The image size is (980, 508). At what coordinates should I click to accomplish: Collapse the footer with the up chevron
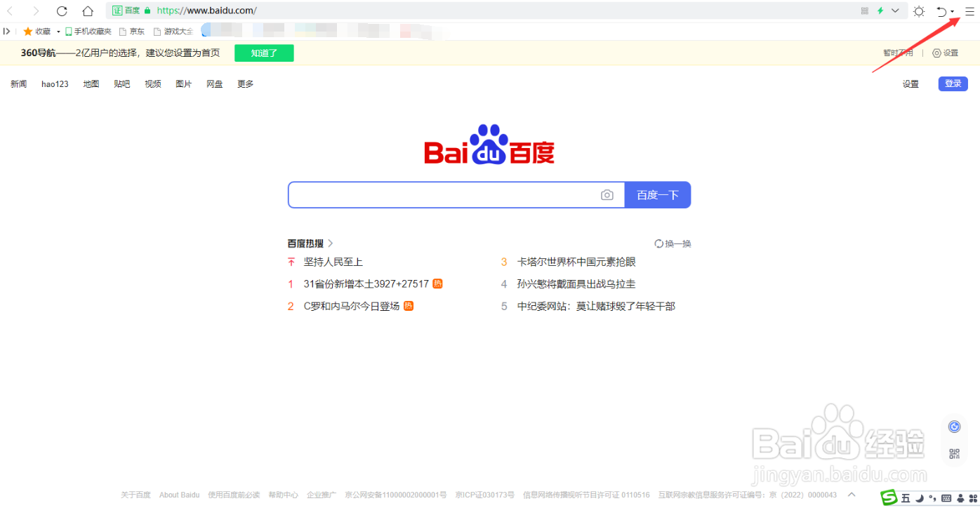[852, 494]
